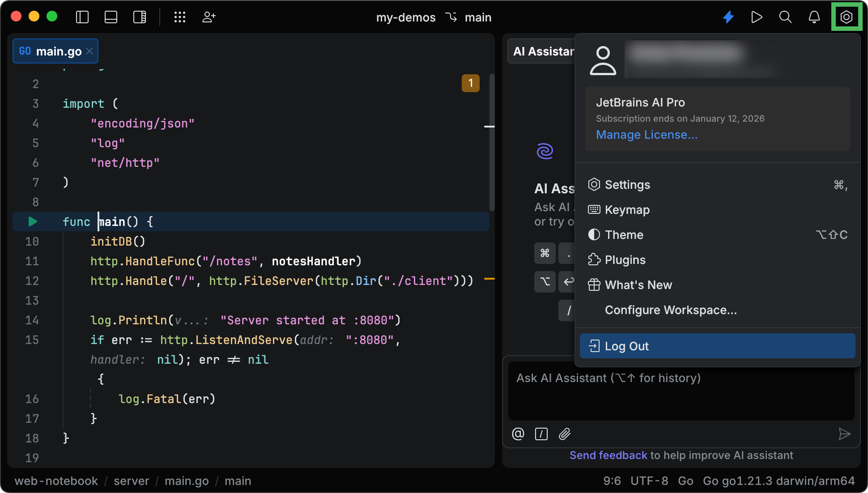Viewport: 868px width, 493px height.
Task: Open Search Everywhere with the magnifier icon
Action: pos(786,17)
